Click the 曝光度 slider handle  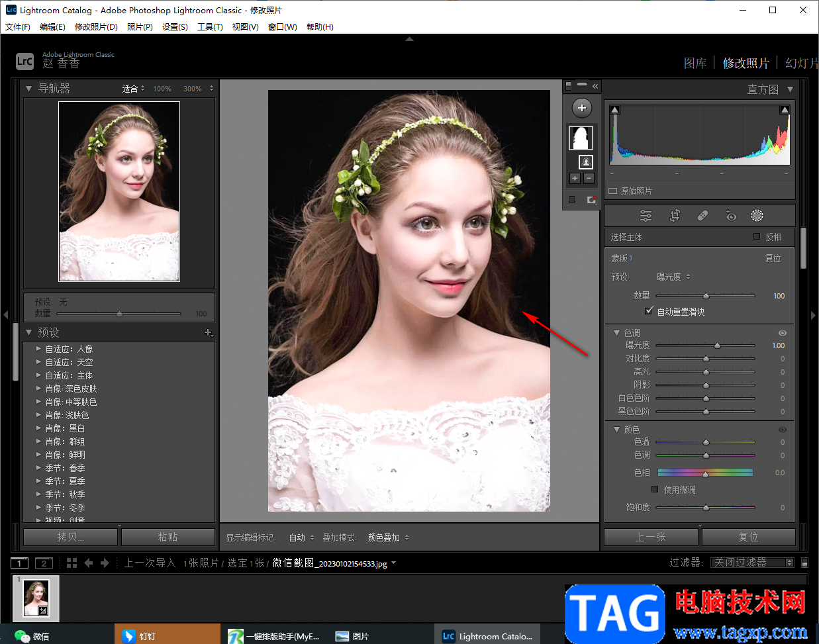tap(717, 345)
